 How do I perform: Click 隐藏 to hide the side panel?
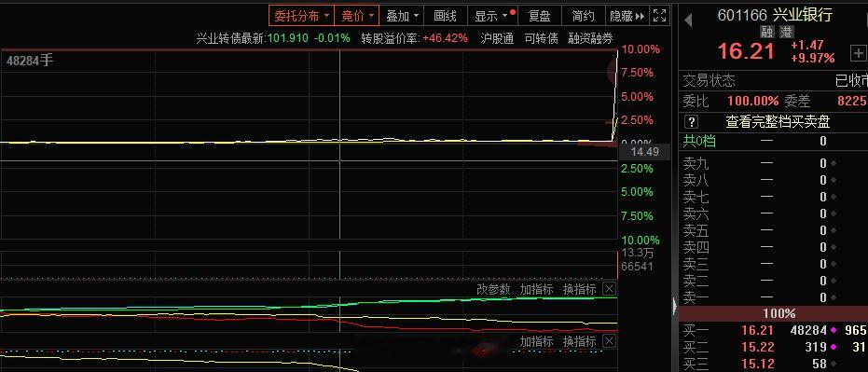pyautogui.click(x=627, y=16)
